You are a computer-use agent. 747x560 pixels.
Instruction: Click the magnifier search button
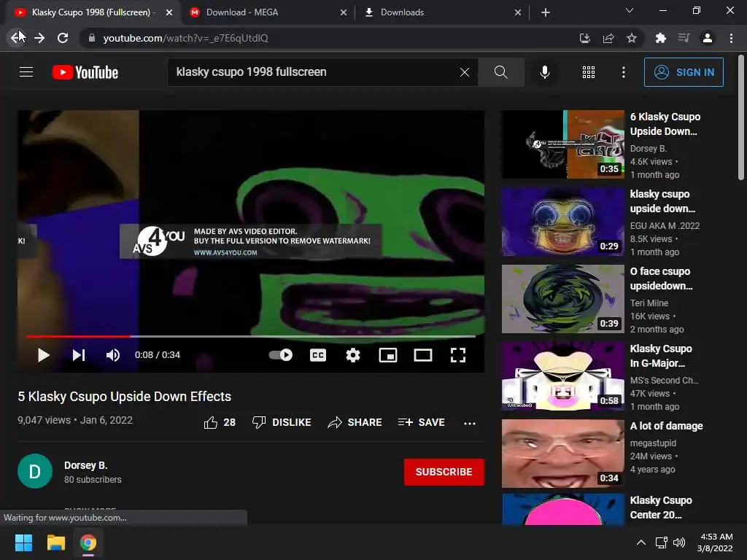500,72
